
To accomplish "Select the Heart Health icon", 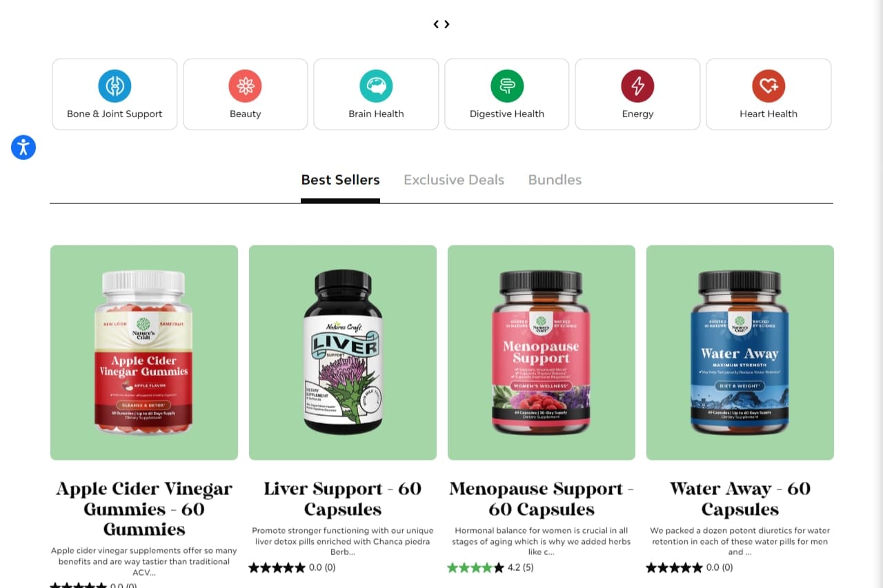I will (x=768, y=85).
